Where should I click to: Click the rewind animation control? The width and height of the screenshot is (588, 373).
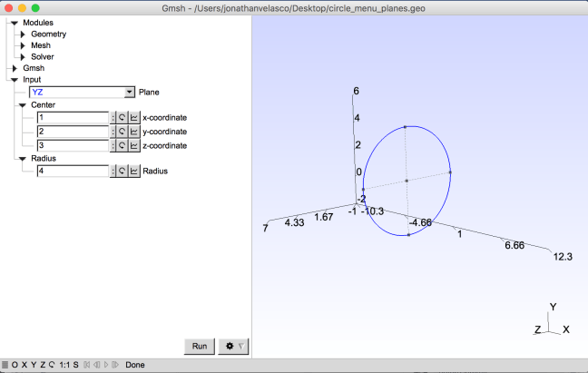coord(87,365)
